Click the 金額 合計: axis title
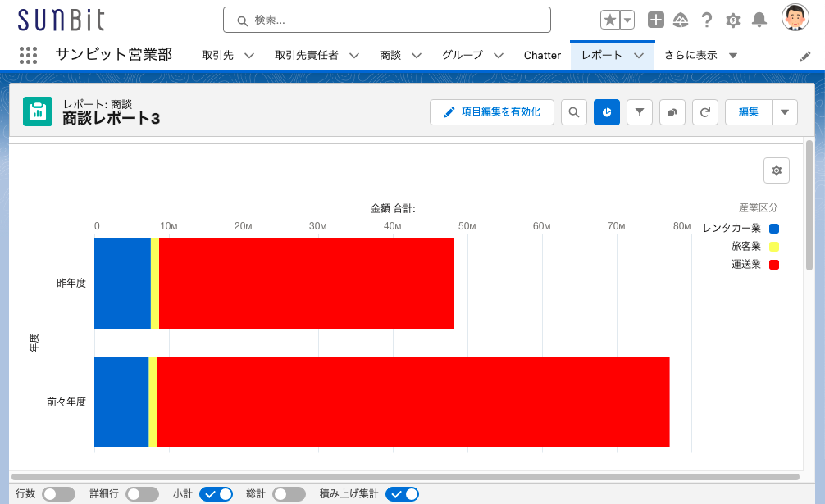This screenshot has width=825, height=504. [393, 209]
